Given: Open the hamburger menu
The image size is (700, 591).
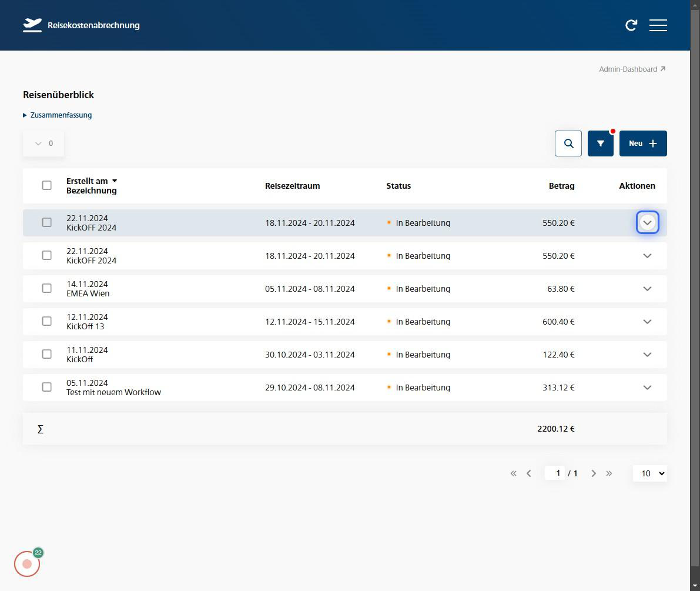Looking at the screenshot, I should (x=658, y=25).
